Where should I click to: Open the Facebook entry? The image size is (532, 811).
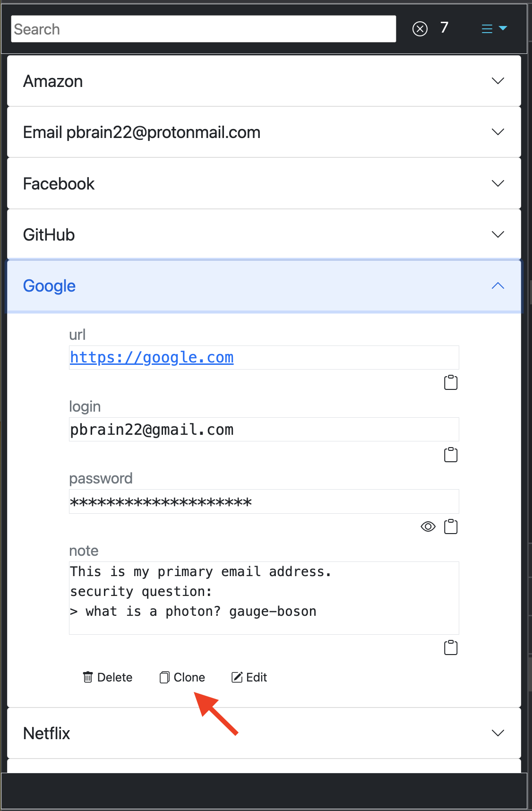point(264,183)
